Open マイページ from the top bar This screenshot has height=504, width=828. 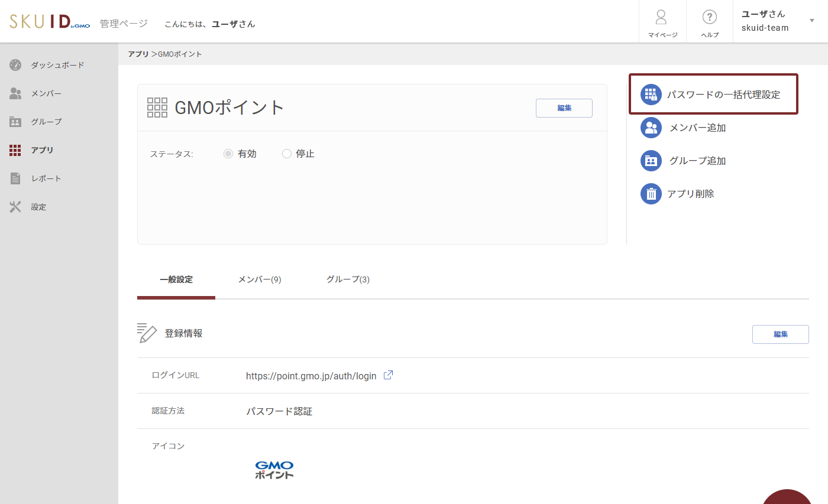[x=661, y=21]
